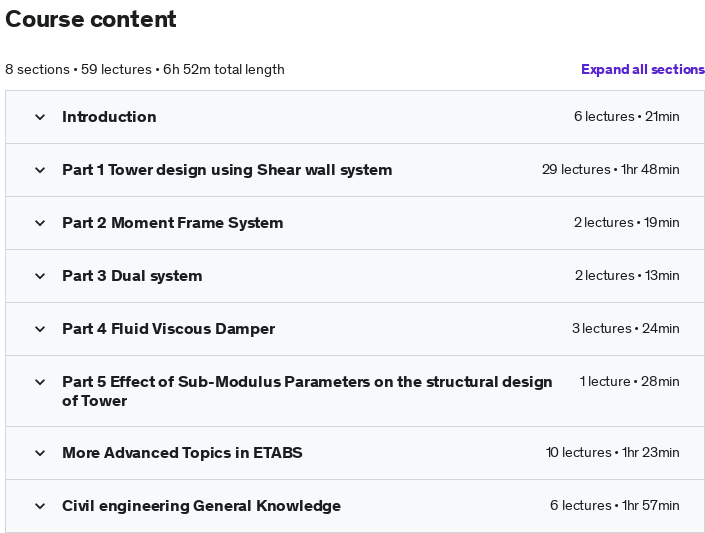
Task: Expand More Advanced Topics in ETABS chevron
Action: pos(40,453)
